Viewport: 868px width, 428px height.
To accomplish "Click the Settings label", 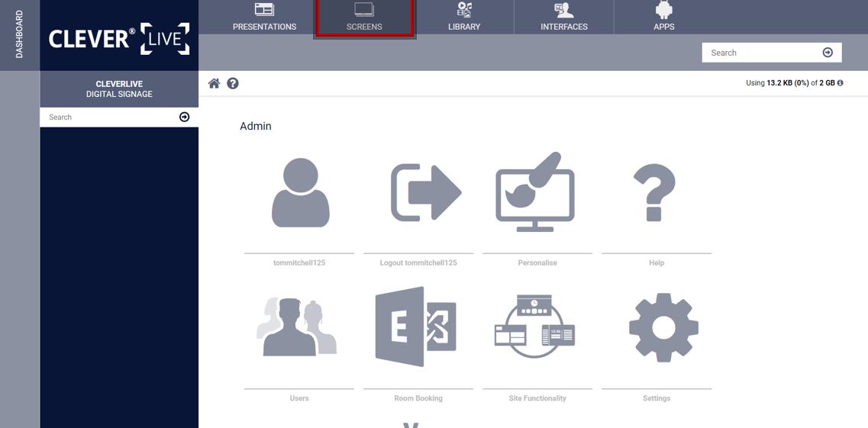I will pos(657,398).
